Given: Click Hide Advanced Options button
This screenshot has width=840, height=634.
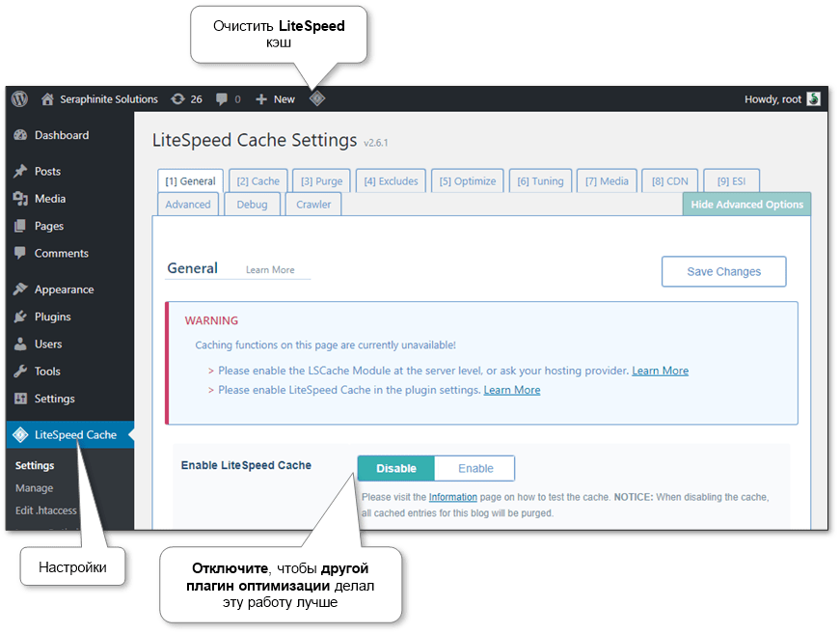Looking at the screenshot, I should pos(746,205).
